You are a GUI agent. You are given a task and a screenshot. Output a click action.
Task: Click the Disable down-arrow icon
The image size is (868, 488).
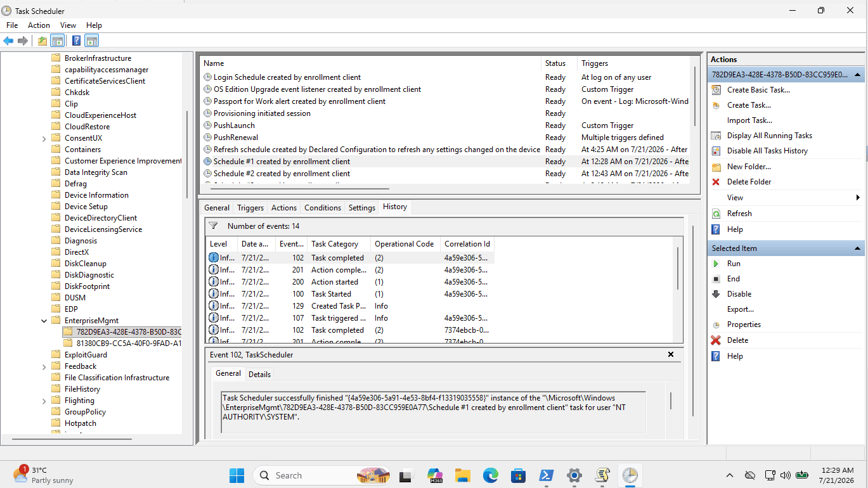tap(716, 294)
